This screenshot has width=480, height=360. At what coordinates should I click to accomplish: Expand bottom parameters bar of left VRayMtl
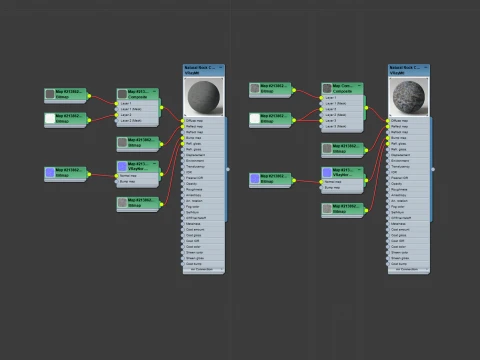(204, 269)
